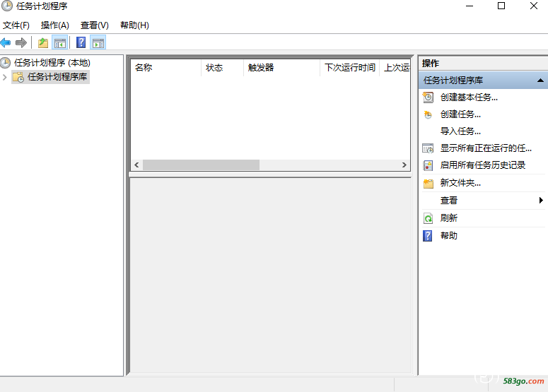Click the 显示所有正在运行的任务 icon

[x=428, y=148]
